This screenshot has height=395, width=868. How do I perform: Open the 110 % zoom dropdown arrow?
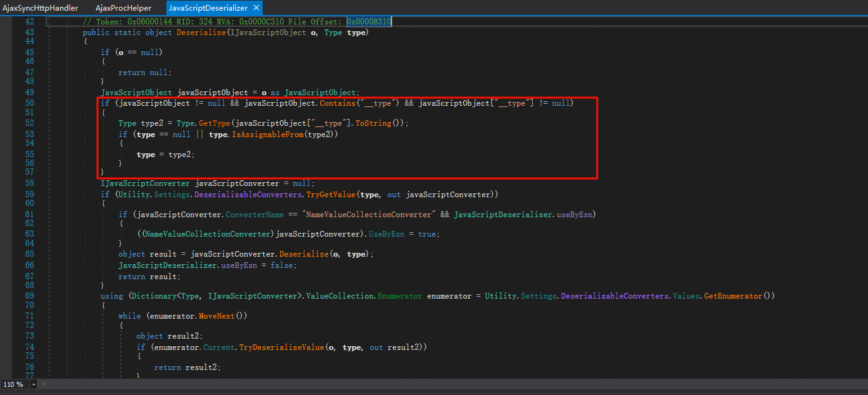point(33,384)
